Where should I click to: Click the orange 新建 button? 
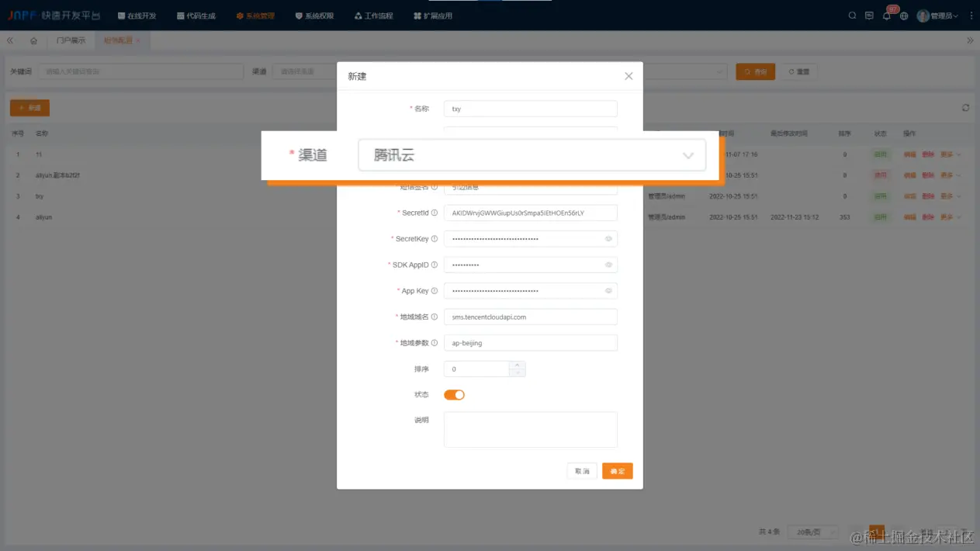pos(29,108)
